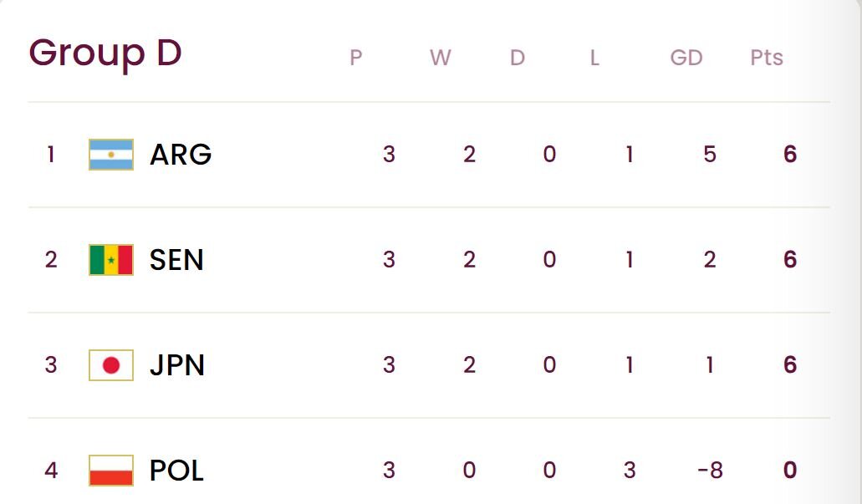Click the Pts column header
This screenshot has height=504, width=862.
tap(767, 57)
